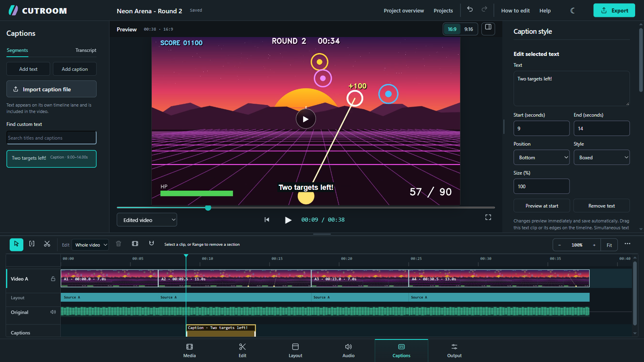644x362 pixels.
Task: Mute the Original audio track
Action: (53, 312)
